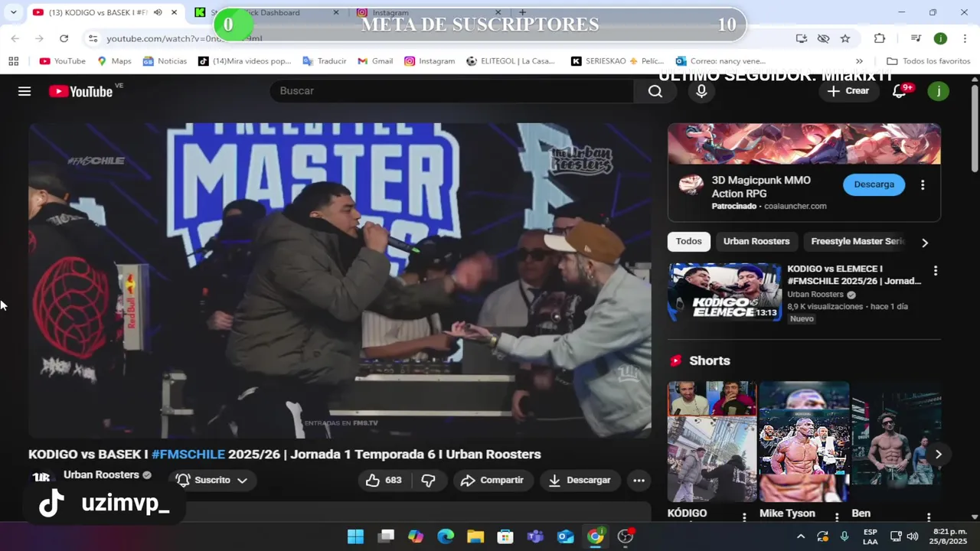Image resolution: width=980 pixels, height=551 pixels.
Task: Go back in Chrome navigation
Action: pyautogui.click(x=15, y=38)
